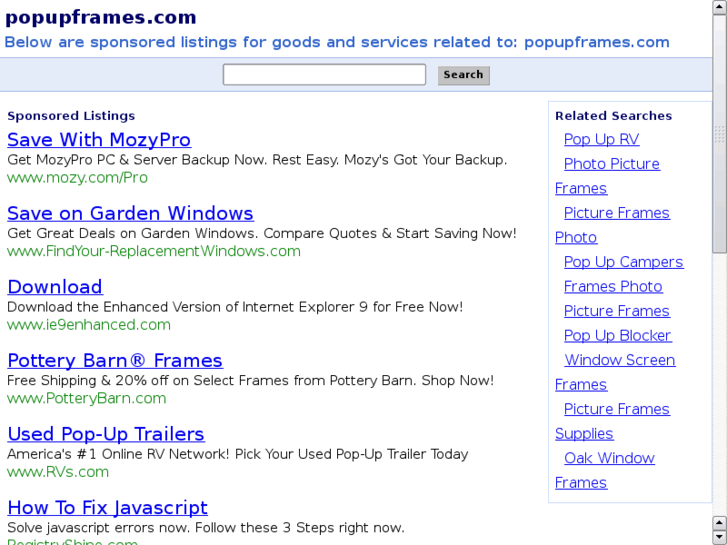This screenshot has width=727, height=545.
Task: Click the Search button
Action: (464, 75)
